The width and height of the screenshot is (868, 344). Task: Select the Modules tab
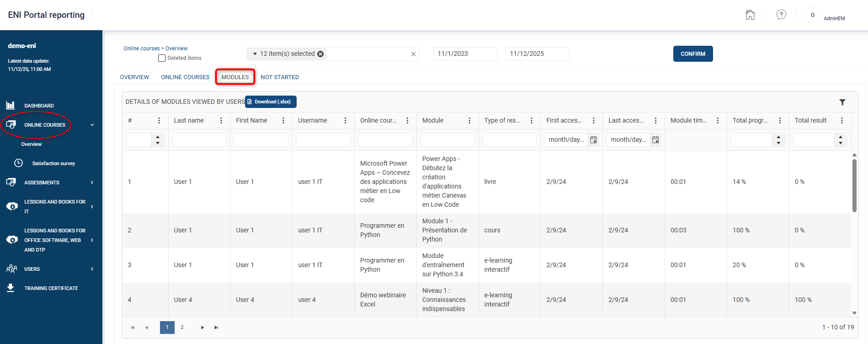coord(235,77)
